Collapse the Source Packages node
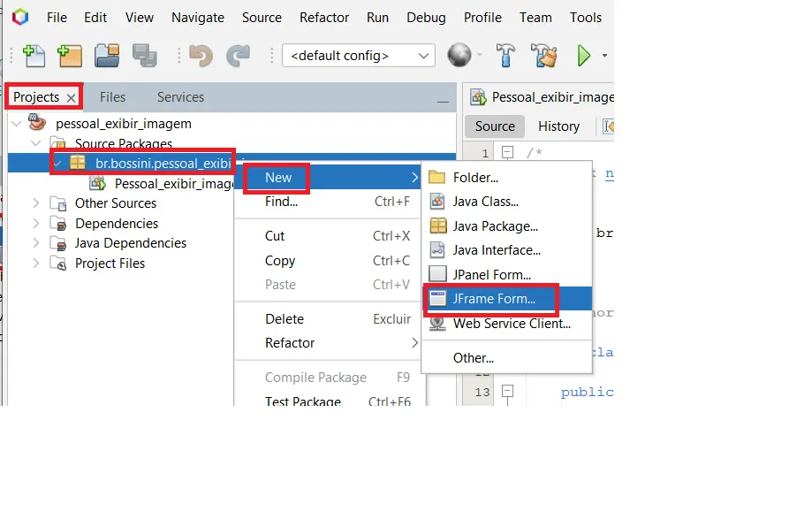This screenshot has height=512, width=812. coord(35,143)
